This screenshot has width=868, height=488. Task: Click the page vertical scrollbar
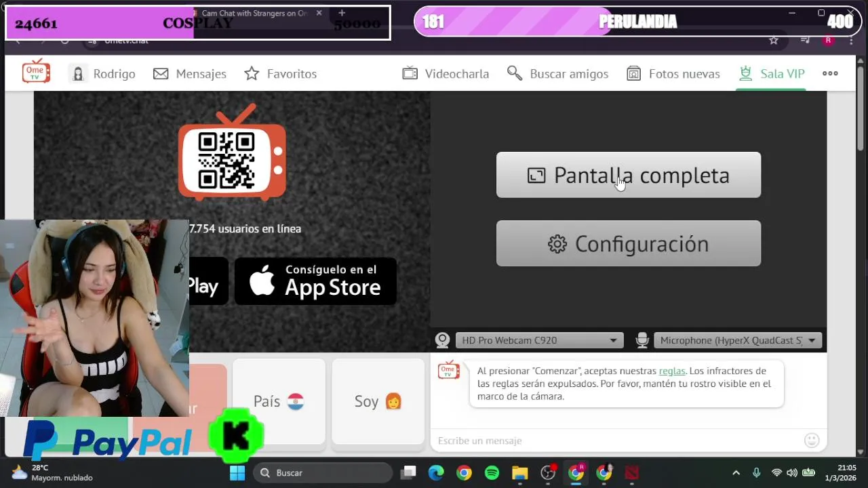coord(861,108)
